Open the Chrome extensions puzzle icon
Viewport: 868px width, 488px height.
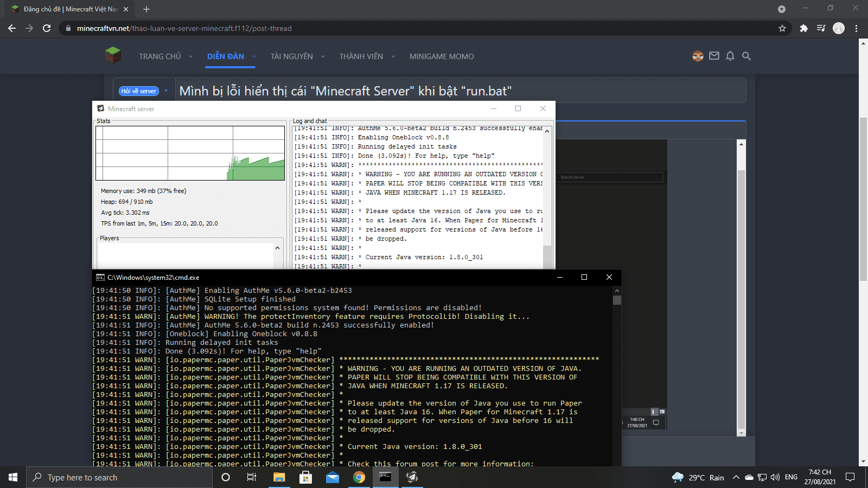point(803,28)
